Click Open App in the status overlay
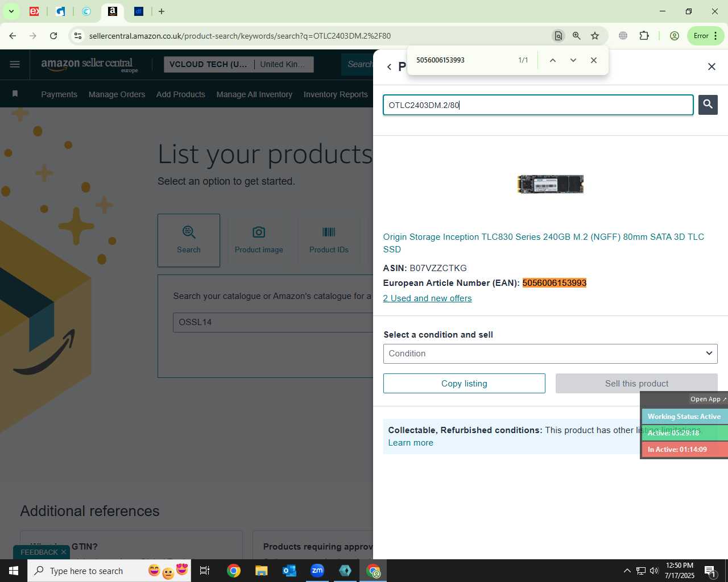The width and height of the screenshot is (728, 582). (x=708, y=399)
